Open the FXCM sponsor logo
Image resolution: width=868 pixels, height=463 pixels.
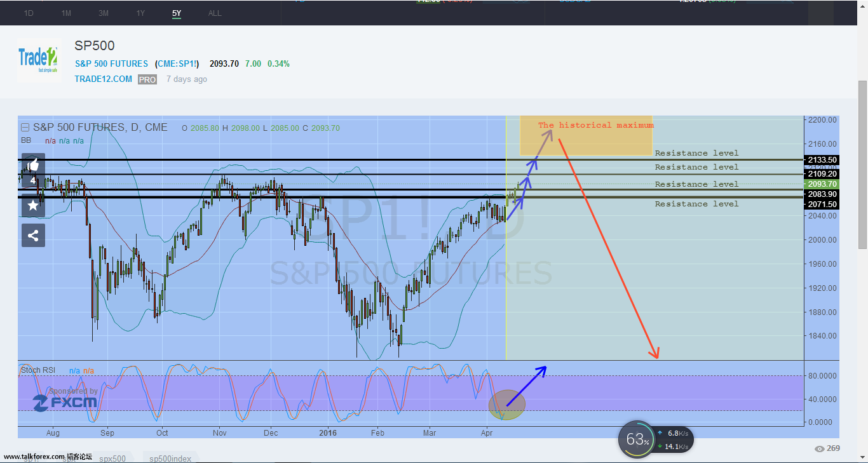point(65,401)
